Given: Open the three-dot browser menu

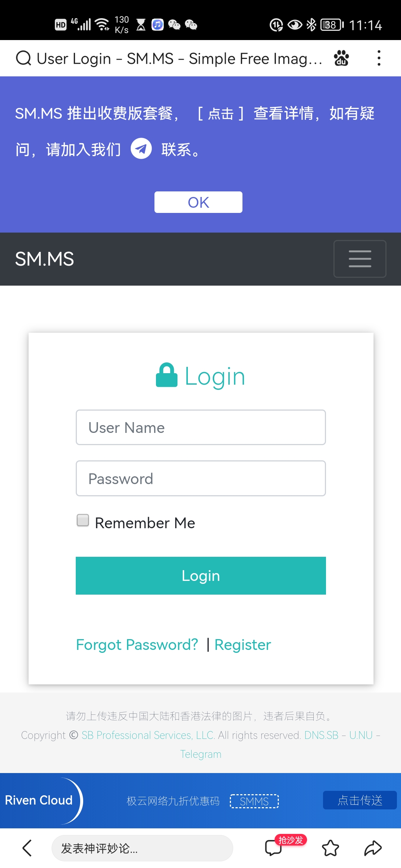Looking at the screenshot, I should pyautogui.click(x=379, y=58).
